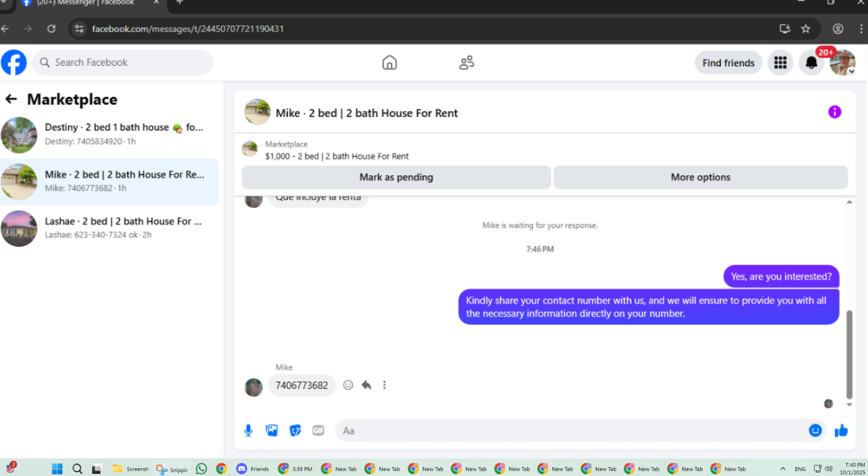Open conversation information purple icon
This screenshot has height=476, width=868.
coord(835,112)
